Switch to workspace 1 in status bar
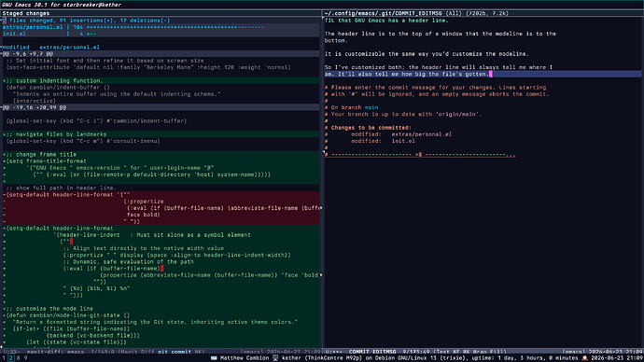644x362 pixels. (4, 358)
